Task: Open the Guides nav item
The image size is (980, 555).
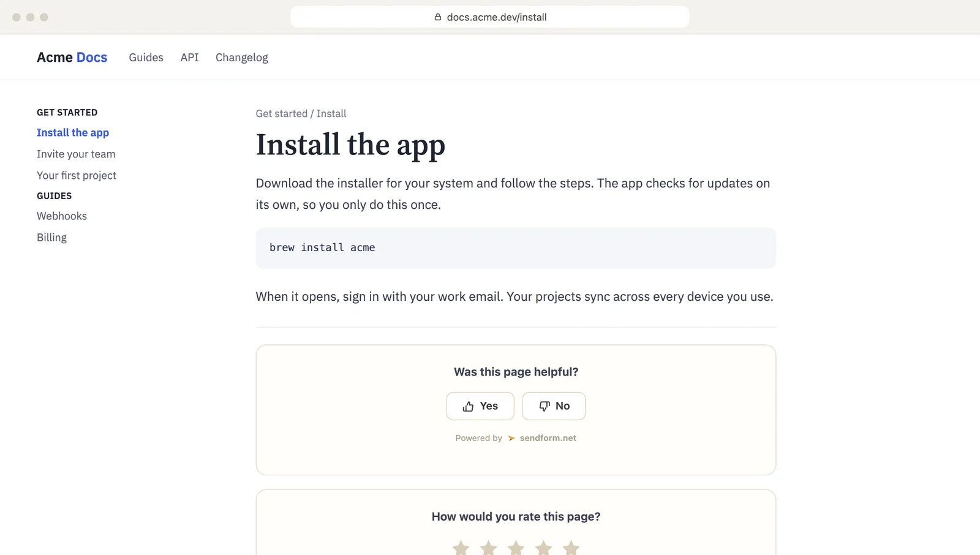Action: point(146,58)
